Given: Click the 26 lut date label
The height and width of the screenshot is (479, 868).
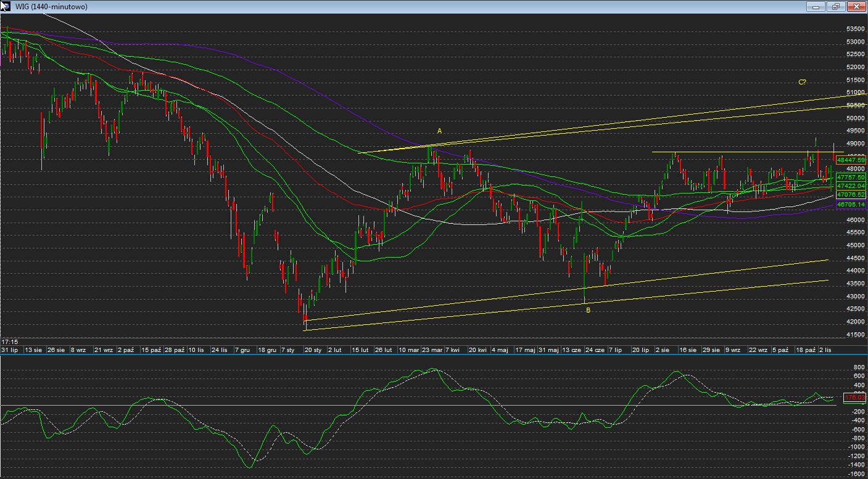Looking at the screenshot, I should [x=384, y=350].
